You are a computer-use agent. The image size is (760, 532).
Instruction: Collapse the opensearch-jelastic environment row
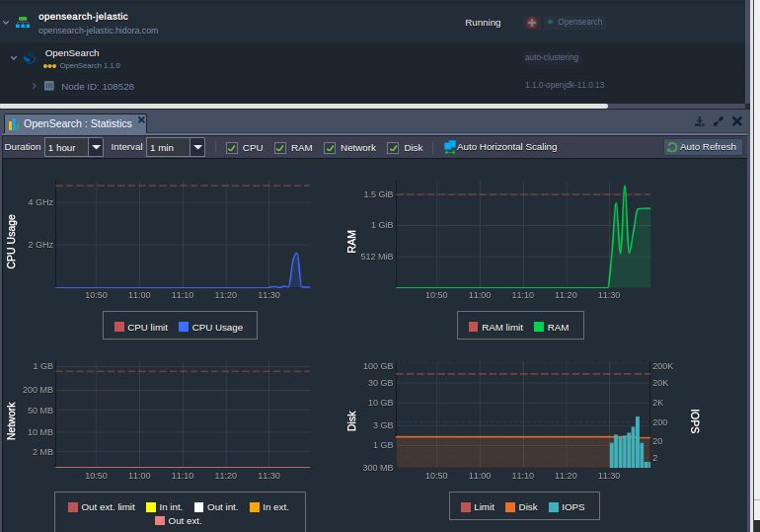click(x=6, y=23)
